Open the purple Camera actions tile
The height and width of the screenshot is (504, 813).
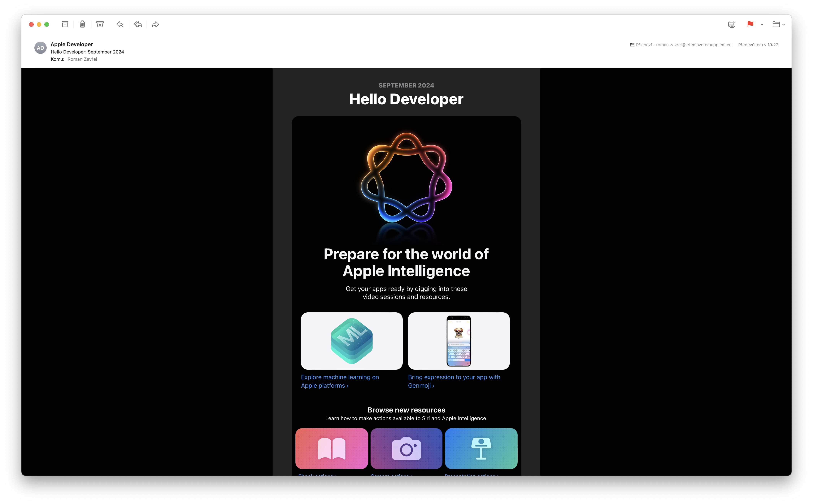(x=406, y=448)
